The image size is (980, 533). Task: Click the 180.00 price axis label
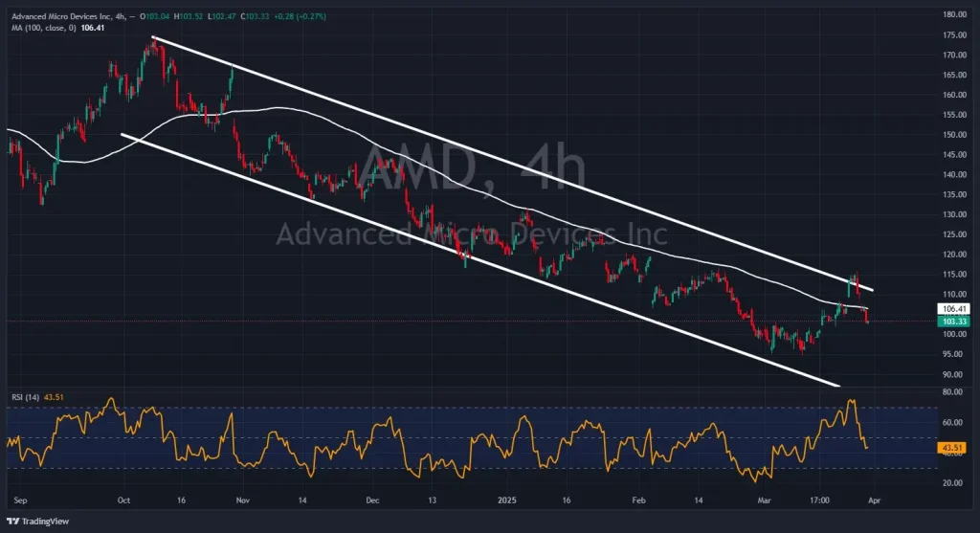954,14
